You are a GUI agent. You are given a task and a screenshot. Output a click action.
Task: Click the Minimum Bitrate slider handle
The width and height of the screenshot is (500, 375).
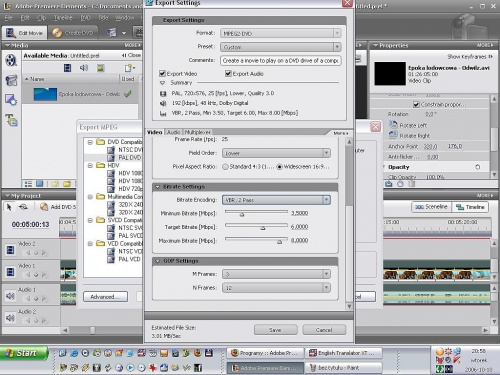pyautogui.click(x=242, y=214)
